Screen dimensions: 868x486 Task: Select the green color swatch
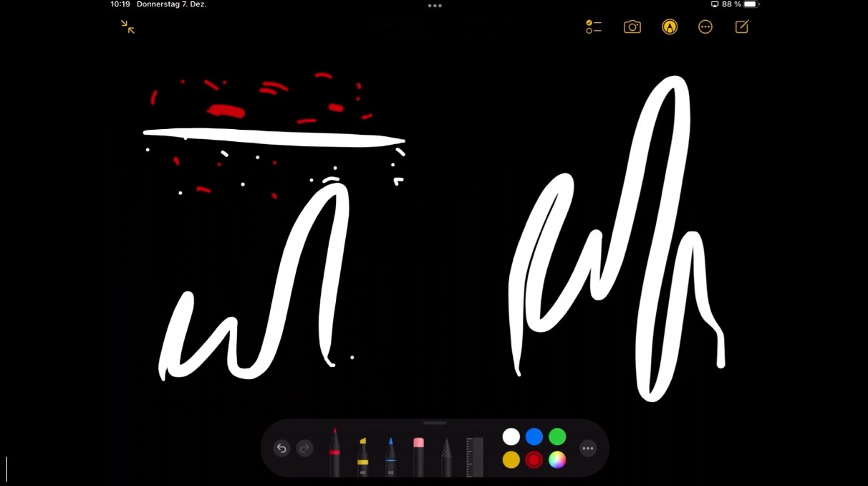[557, 437]
